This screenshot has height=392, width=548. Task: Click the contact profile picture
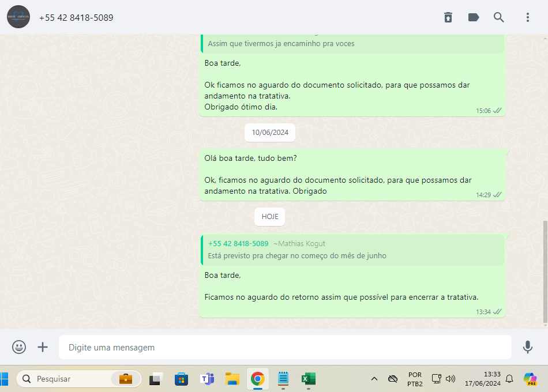click(x=18, y=17)
